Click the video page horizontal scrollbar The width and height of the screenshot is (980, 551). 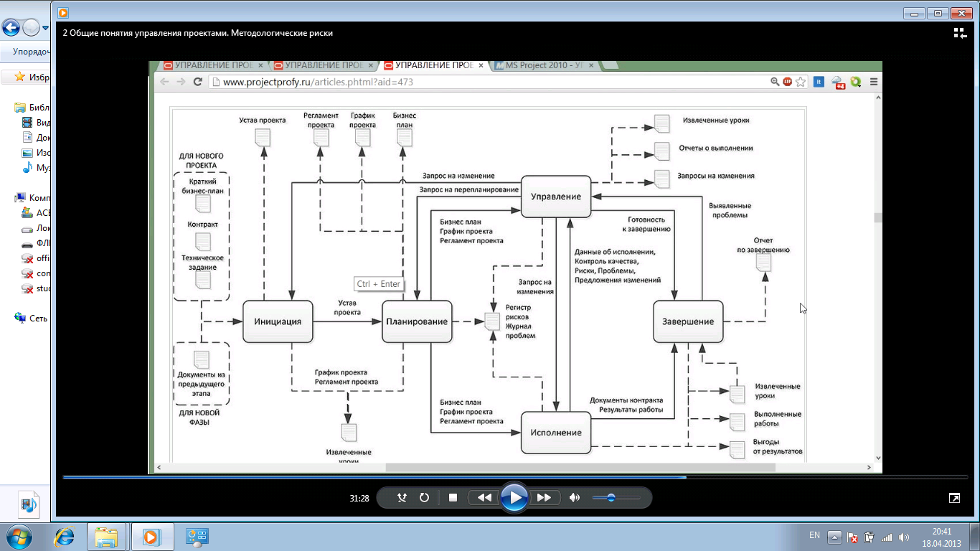point(580,468)
